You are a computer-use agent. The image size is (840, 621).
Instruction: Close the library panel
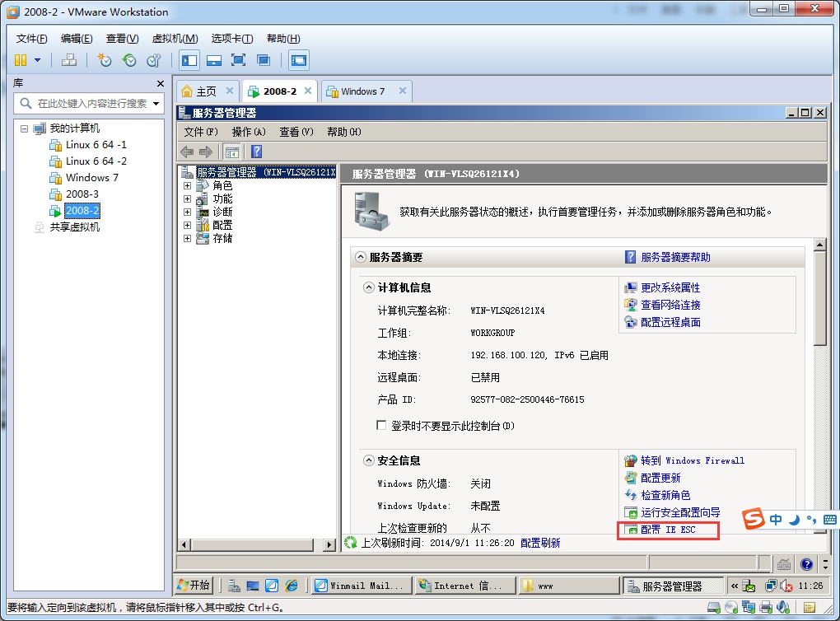pos(161,83)
